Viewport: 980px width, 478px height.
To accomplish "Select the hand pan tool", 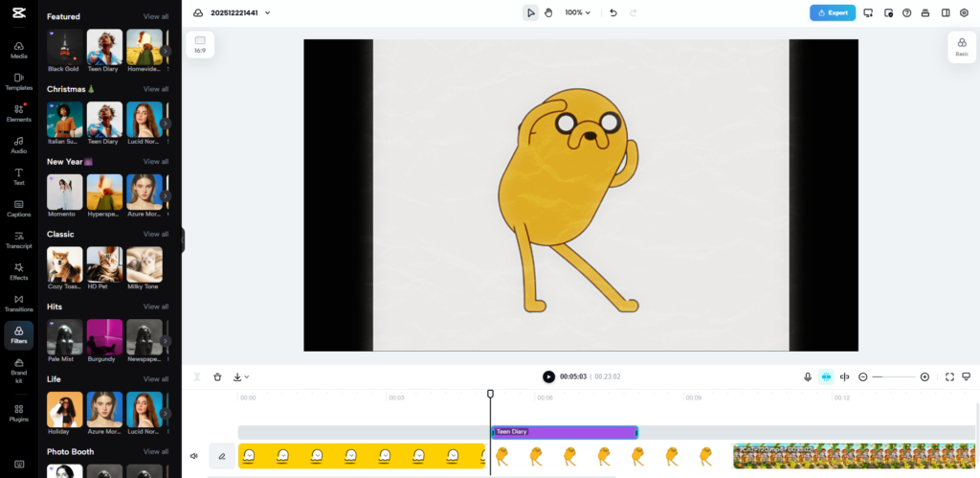I will pyautogui.click(x=548, y=12).
